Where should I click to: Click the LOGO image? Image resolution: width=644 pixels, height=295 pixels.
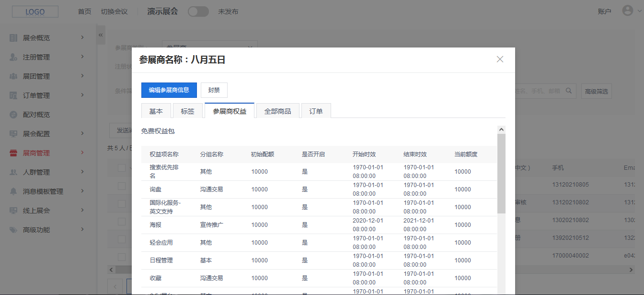click(x=35, y=12)
